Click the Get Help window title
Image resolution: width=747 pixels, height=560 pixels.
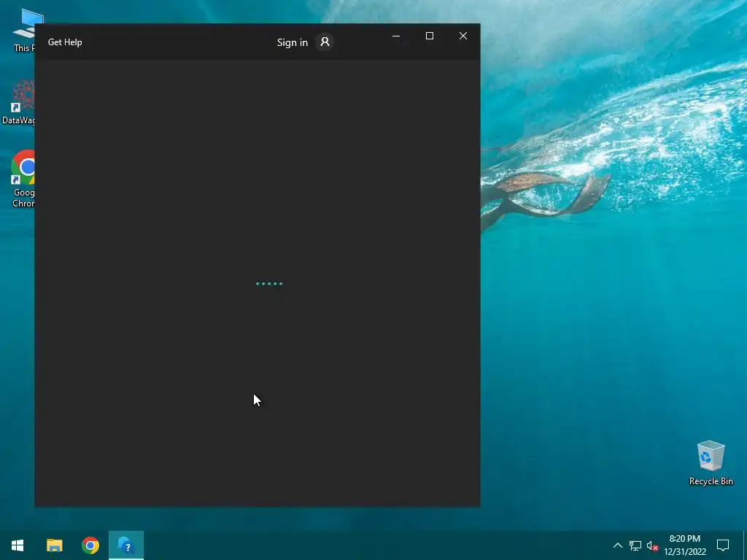tap(65, 42)
